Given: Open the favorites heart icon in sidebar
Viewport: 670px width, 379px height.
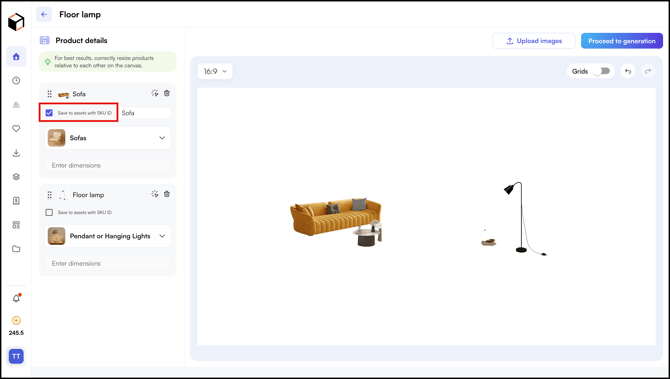Looking at the screenshot, I should coord(16,128).
